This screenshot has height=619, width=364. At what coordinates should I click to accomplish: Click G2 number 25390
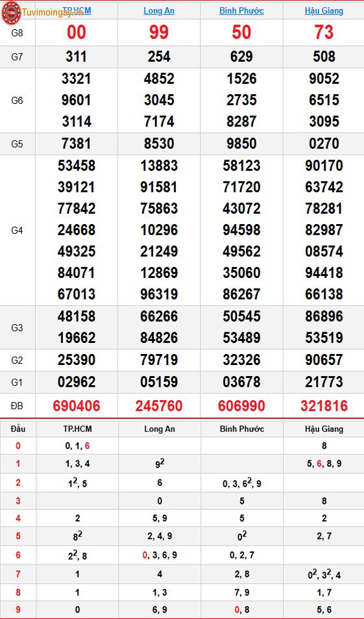pyautogui.click(x=76, y=360)
